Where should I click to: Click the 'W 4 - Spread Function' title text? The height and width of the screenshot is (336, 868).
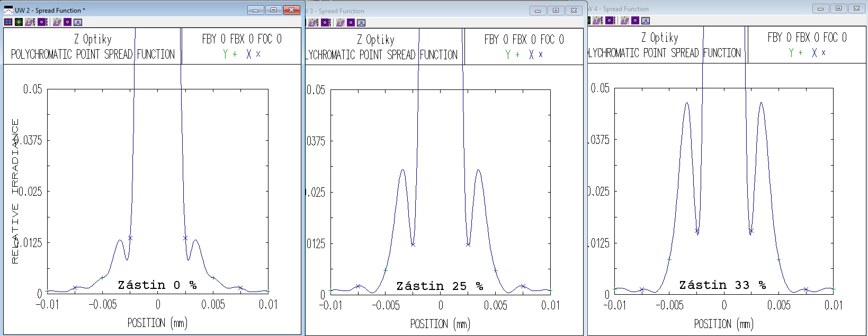coord(619,9)
